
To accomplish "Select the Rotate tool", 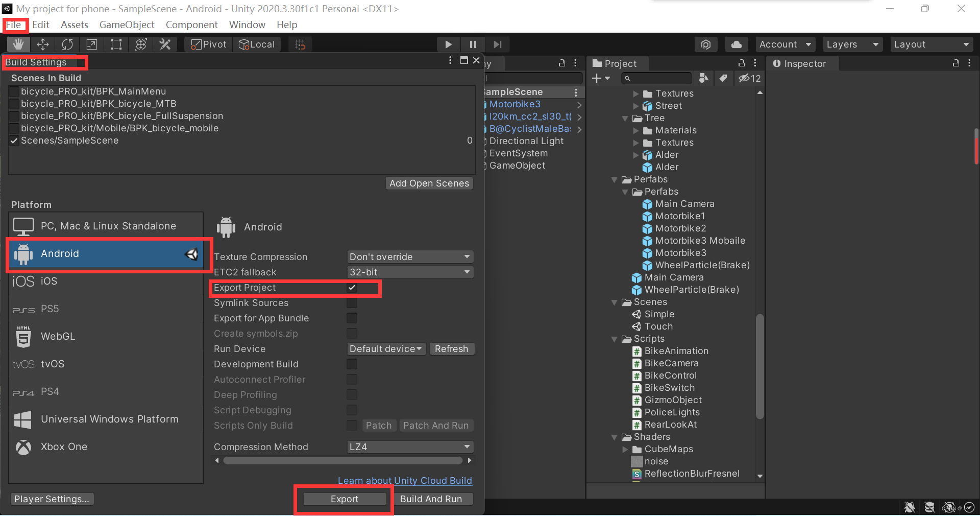I will pos(67,44).
